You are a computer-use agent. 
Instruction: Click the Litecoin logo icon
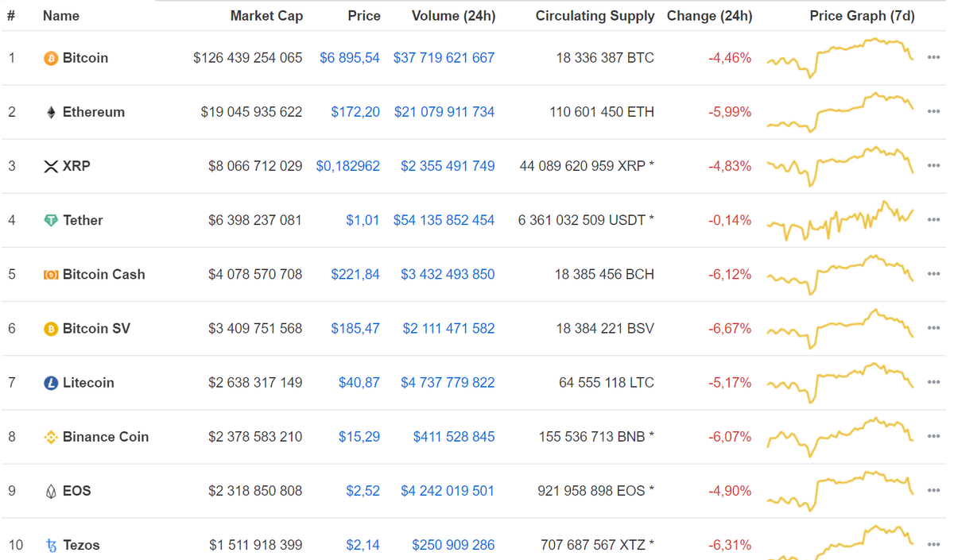[51, 383]
